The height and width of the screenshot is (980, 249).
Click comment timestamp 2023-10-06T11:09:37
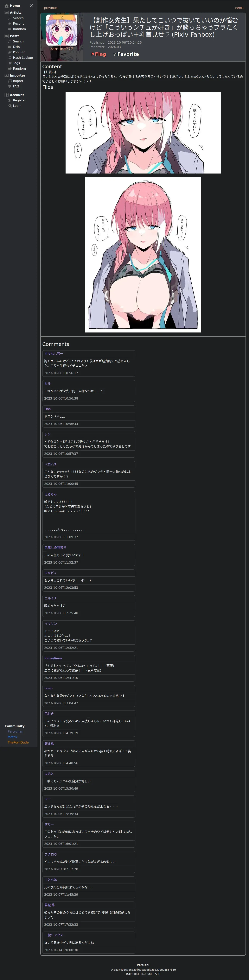[x=61, y=537]
